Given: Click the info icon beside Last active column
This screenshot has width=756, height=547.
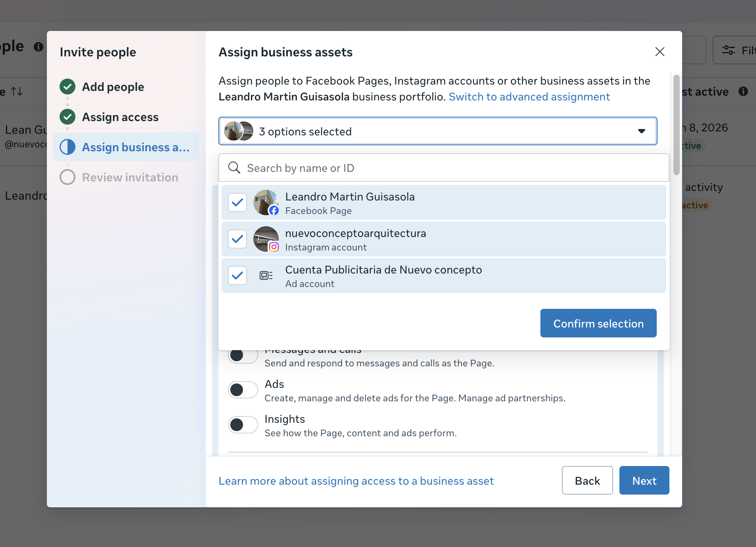Looking at the screenshot, I should pos(743,91).
